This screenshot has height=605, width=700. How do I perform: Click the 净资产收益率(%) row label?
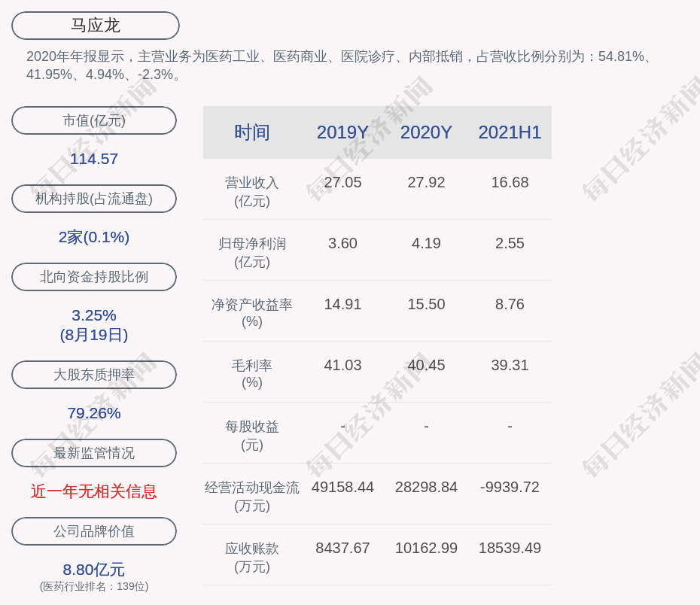click(251, 312)
